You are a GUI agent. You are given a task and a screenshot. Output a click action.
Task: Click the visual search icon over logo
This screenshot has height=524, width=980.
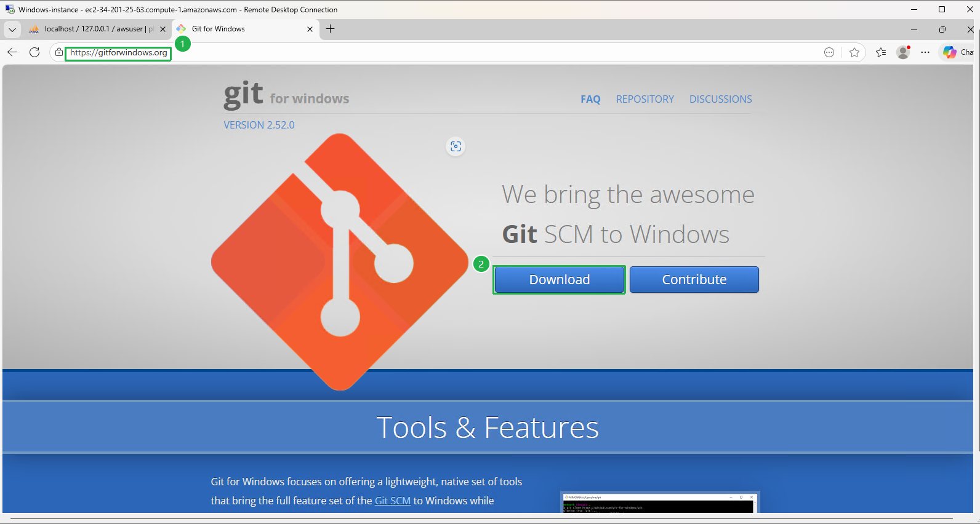pos(456,146)
